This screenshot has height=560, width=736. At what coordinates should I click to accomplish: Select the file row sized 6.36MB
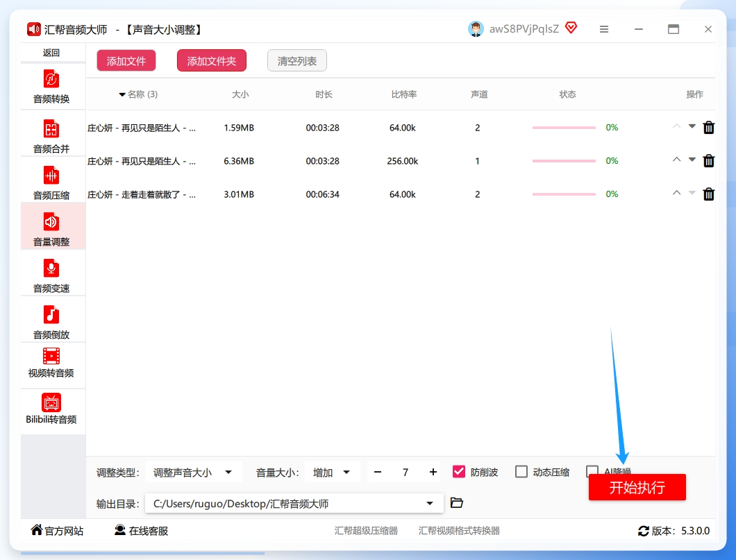(401, 161)
